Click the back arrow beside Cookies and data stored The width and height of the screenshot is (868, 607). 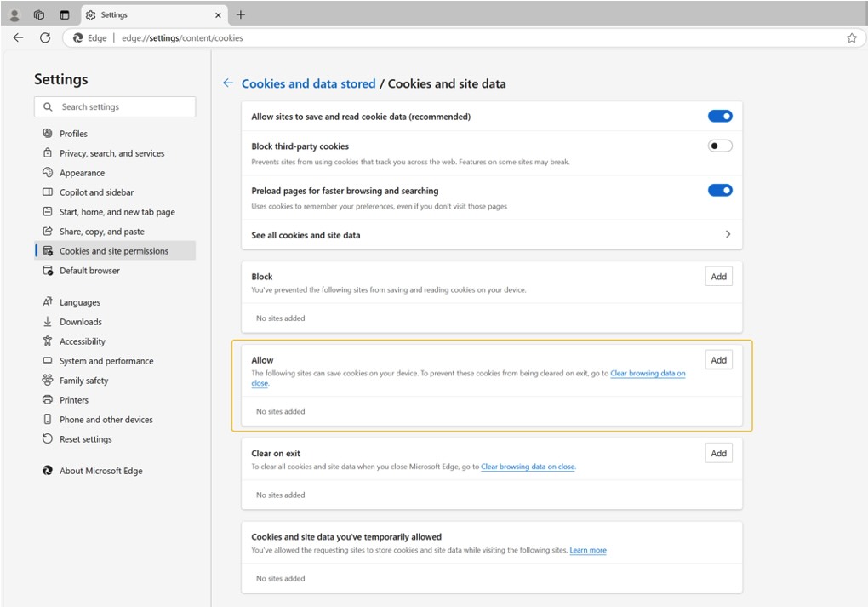coord(227,83)
